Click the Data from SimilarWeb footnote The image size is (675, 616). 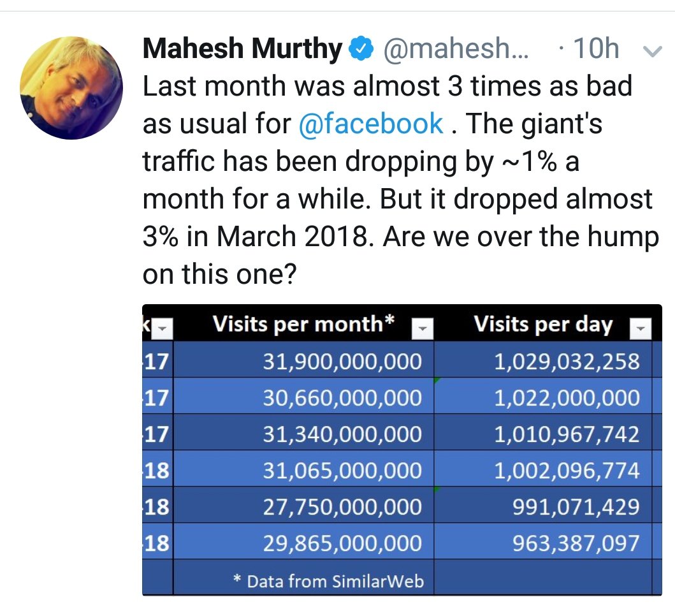(x=328, y=581)
